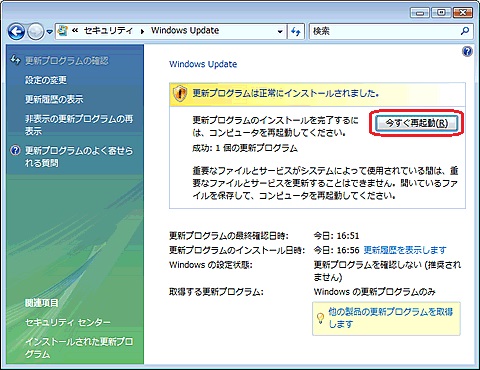Click the 今日: 16:51 last-check time
Image resolution: width=480 pixels, height=370 pixels.
pyautogui.click(x=336, y=236)
